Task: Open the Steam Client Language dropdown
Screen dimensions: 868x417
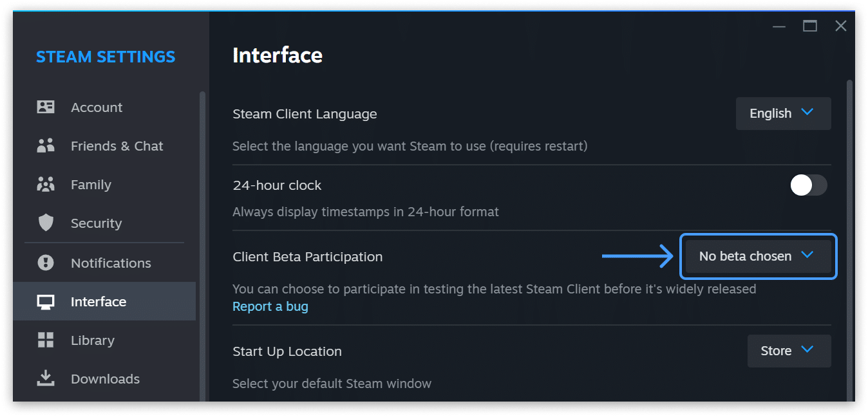Action: [x=783, y=113]
